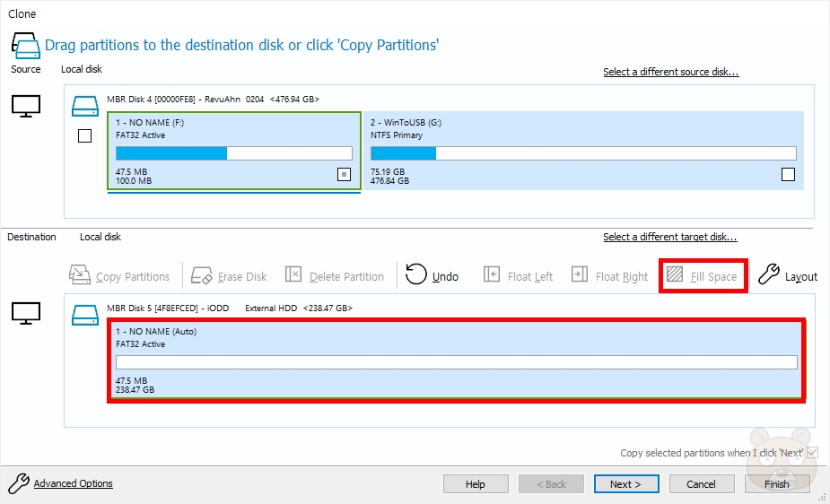This screenshot has width=830, height=504.
Task: Click the '238.47 GB' size under destination partition
Action: tap(135, 390)
